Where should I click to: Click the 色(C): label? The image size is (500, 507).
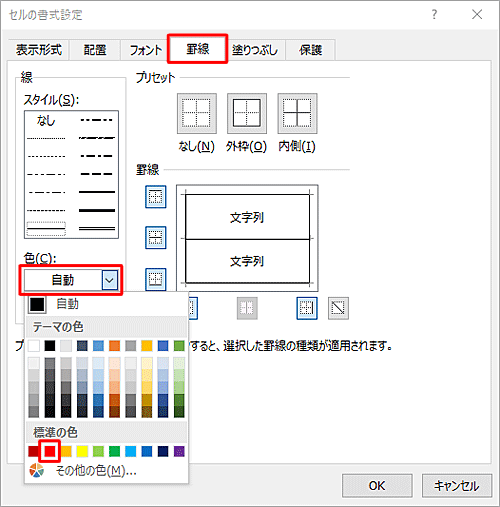coord(40,258)
